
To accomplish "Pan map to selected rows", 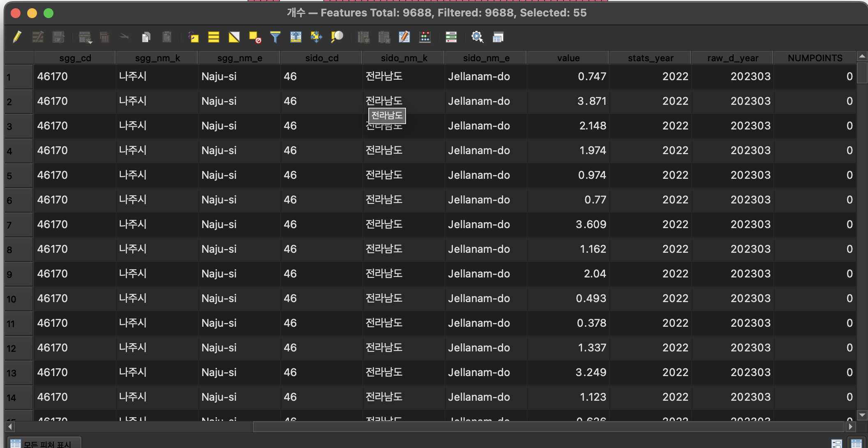I will 316,37.
